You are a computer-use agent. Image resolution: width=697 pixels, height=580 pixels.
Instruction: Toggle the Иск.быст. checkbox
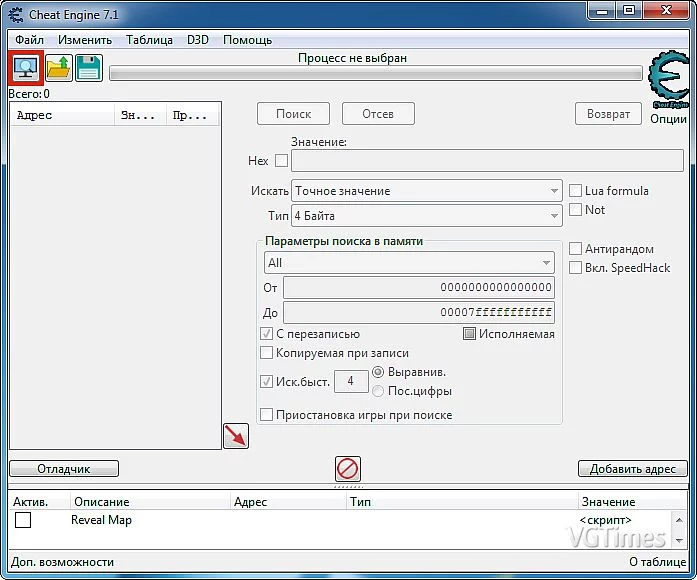click(266, 381)
